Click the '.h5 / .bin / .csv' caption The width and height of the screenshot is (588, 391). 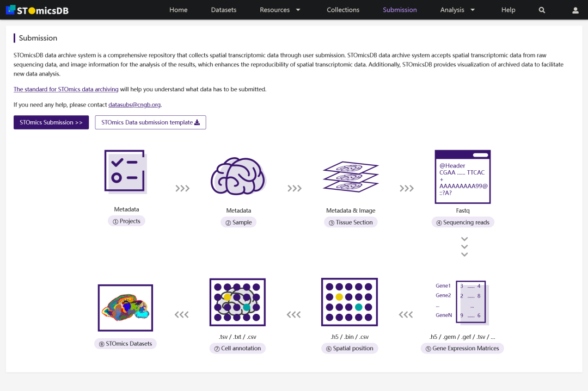click(350, 337)
